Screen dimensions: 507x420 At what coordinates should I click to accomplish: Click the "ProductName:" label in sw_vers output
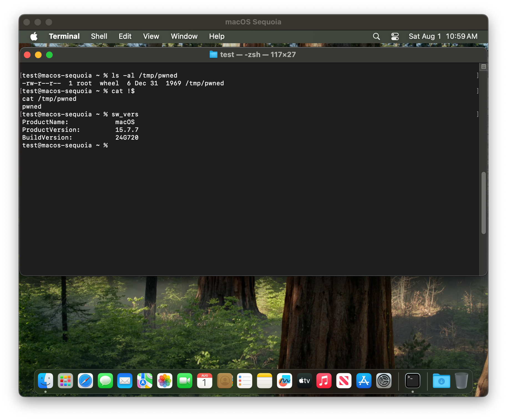(x=45, y=122)
